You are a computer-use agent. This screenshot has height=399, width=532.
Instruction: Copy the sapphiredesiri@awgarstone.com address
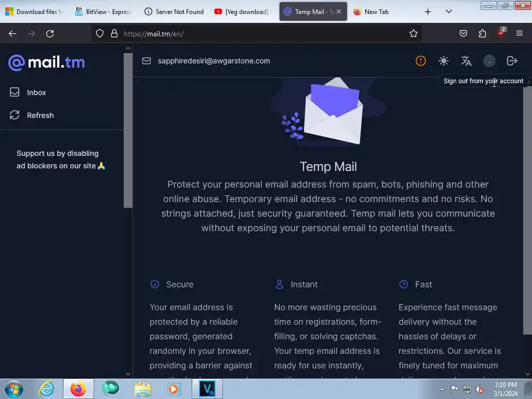coord(214,61)
